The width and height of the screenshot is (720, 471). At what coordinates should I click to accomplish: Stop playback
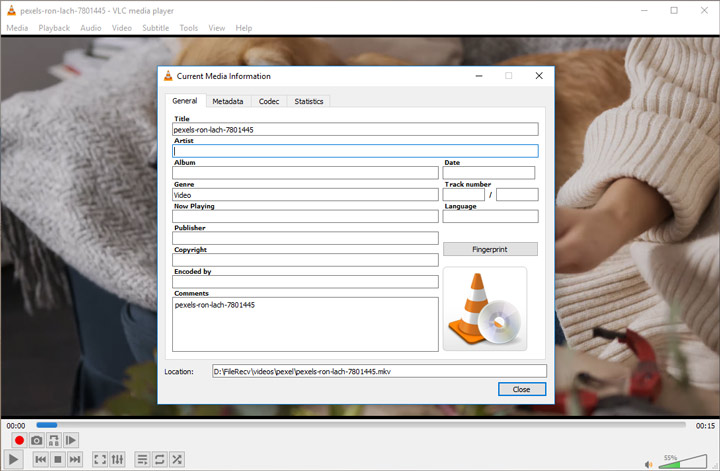tap(58, 459)
